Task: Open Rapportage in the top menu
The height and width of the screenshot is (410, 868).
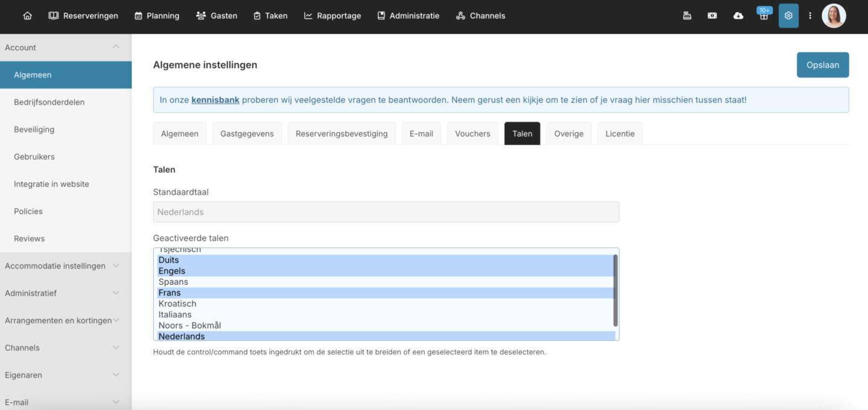Action: 333,16
